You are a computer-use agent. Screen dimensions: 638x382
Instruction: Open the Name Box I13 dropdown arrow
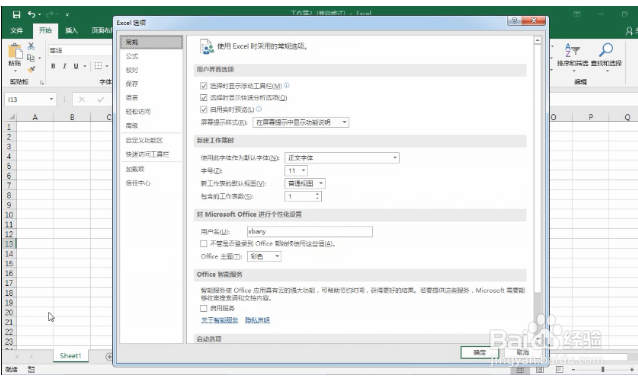51,99
